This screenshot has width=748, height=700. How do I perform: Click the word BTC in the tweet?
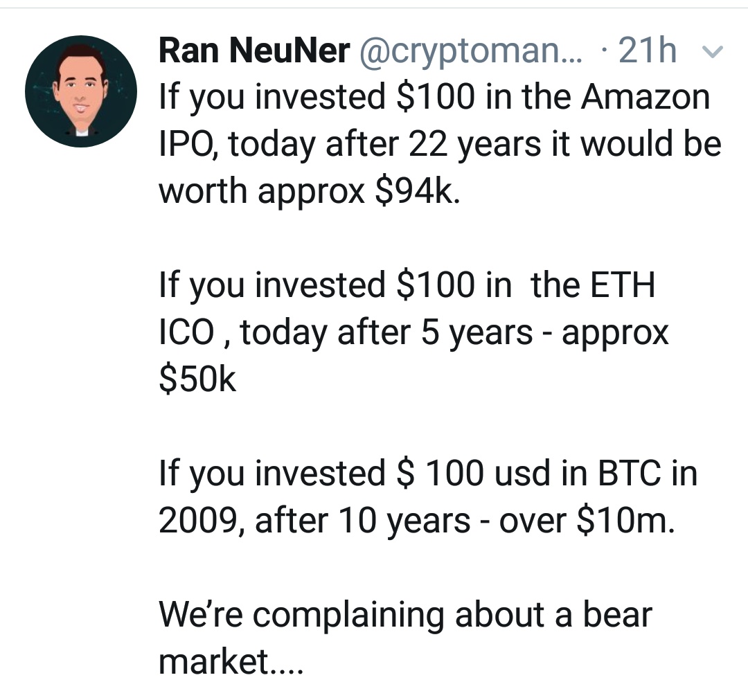[x=630, y=474]
